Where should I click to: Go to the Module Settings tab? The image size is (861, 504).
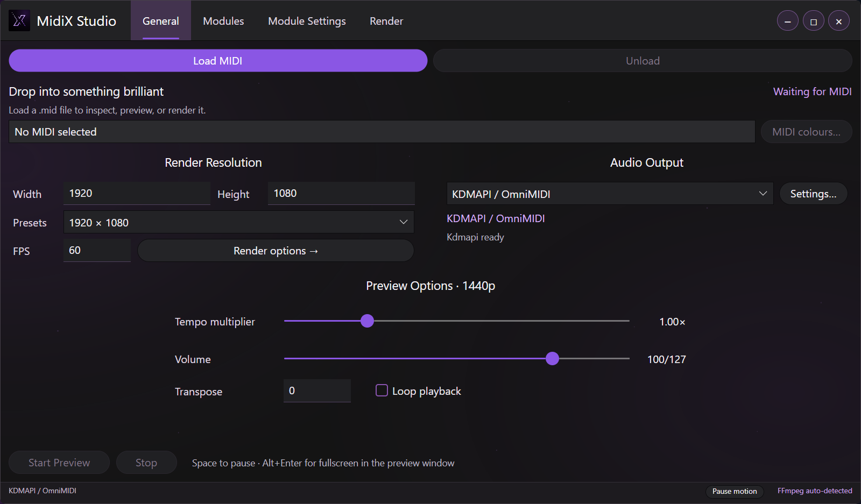pyautogui.click(x=307, y=21)
